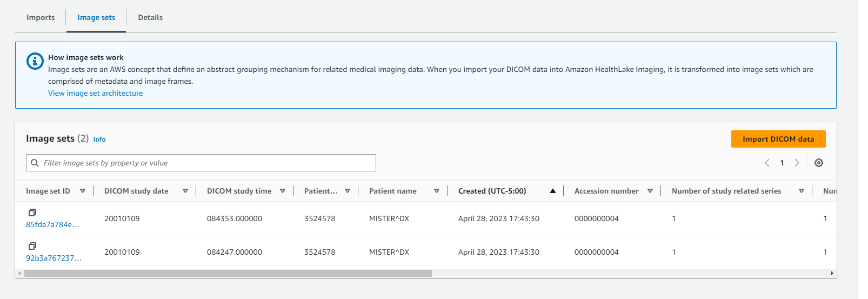
Task: Copy the 92b3a767237 image set ID
Action: (x=32, y=246)
